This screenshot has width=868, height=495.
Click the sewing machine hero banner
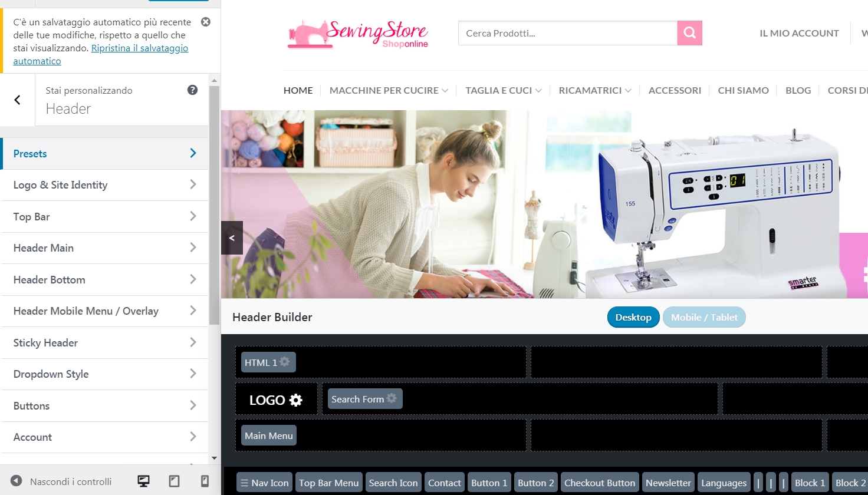[544, 204]
